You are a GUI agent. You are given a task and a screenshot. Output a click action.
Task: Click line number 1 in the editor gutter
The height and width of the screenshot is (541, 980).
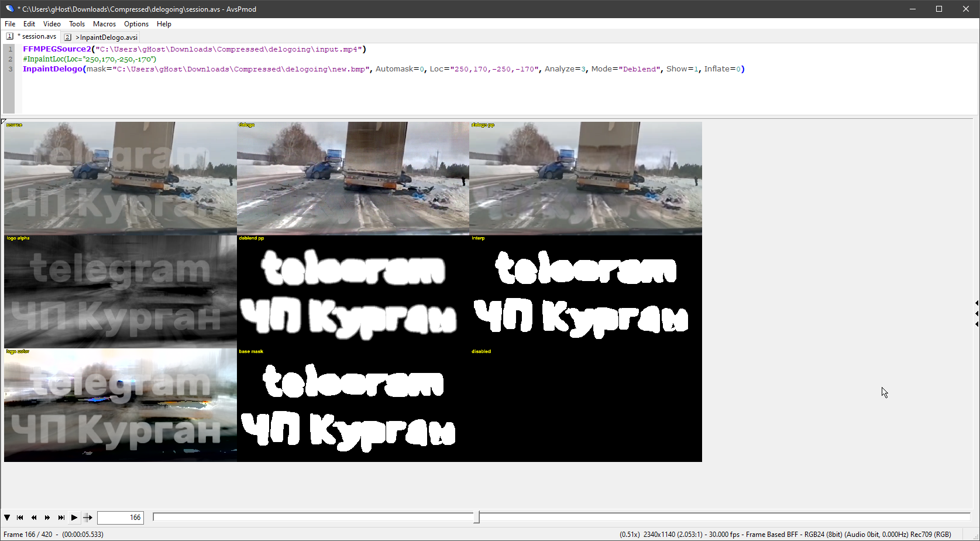pyautogui.click(x=11, y=49)
